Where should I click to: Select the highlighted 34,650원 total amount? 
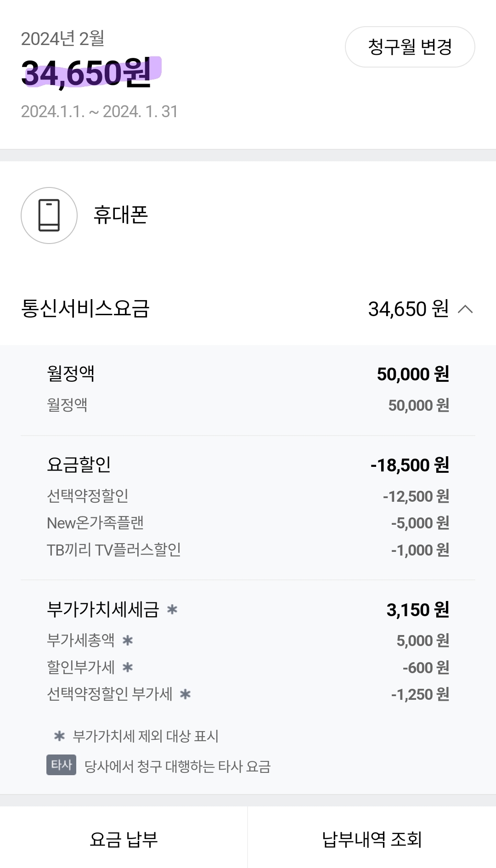pyautogui.click(x=87, y=74)
